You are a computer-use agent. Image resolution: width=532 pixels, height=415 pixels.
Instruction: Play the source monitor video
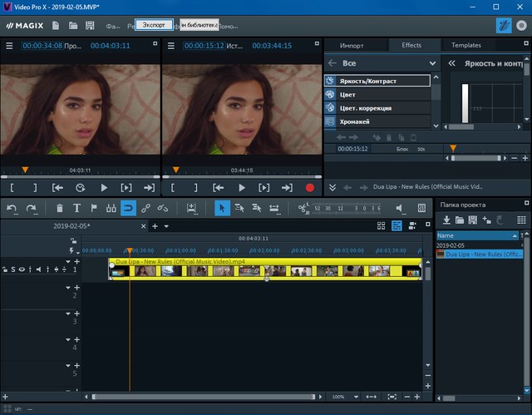242,188
